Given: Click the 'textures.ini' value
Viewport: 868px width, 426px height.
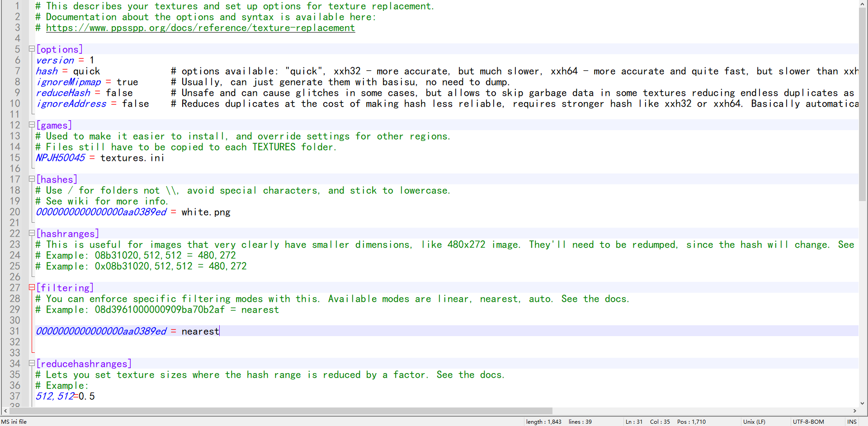Looking at the screenshot, I should (x=132, y=158).
